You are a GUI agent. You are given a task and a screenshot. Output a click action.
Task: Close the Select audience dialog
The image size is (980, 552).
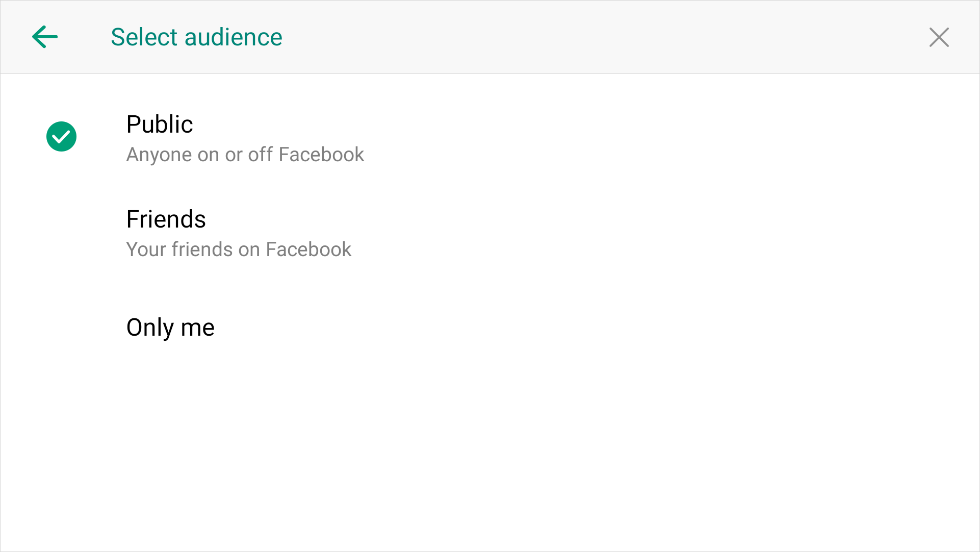point(939,37)
